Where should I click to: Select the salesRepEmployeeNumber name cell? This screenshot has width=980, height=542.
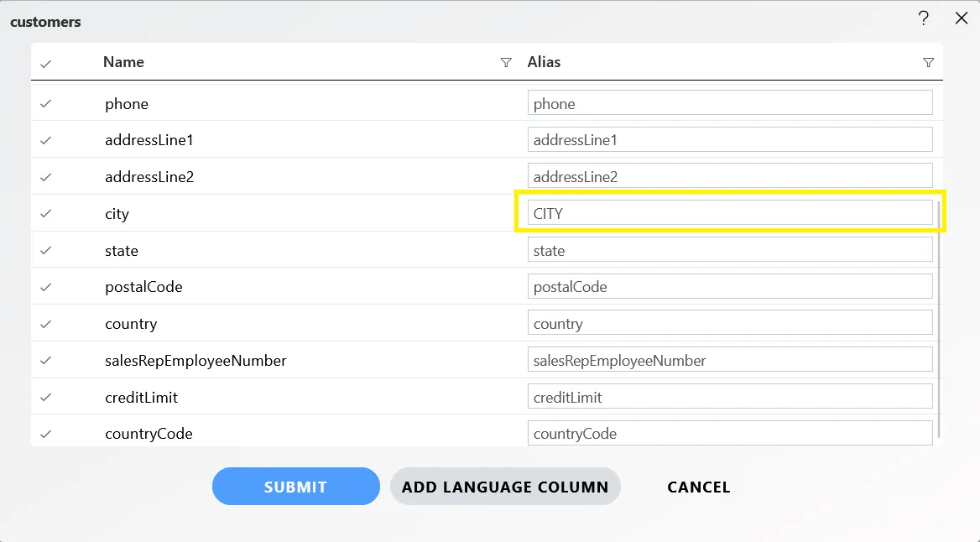195,361
